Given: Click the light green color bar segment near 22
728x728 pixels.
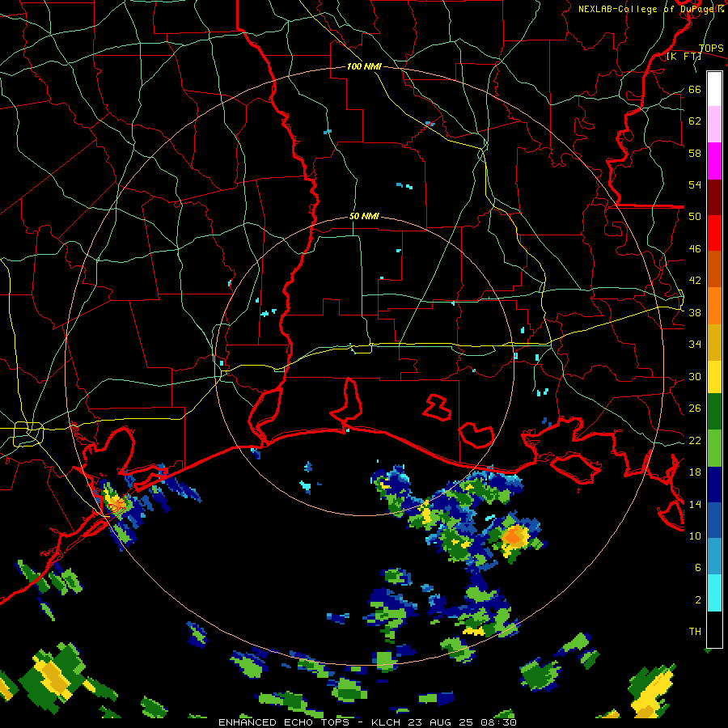Looking at the screenshot, I should point(714,448).
